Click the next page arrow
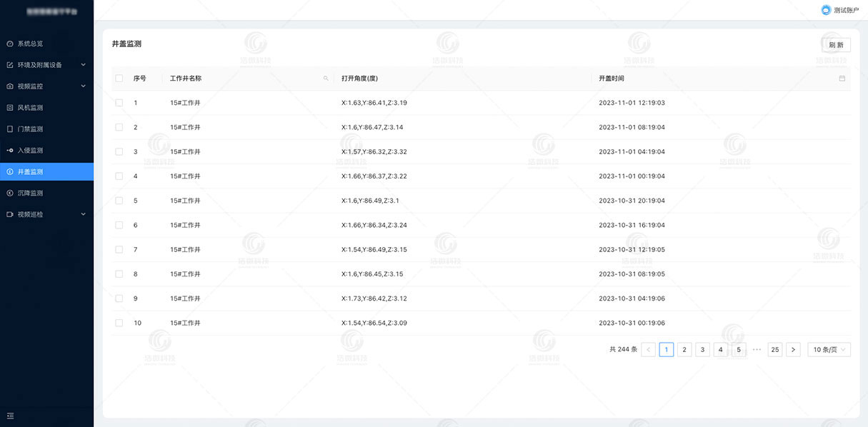Viewport: 868px width, 427px height. 793,350
